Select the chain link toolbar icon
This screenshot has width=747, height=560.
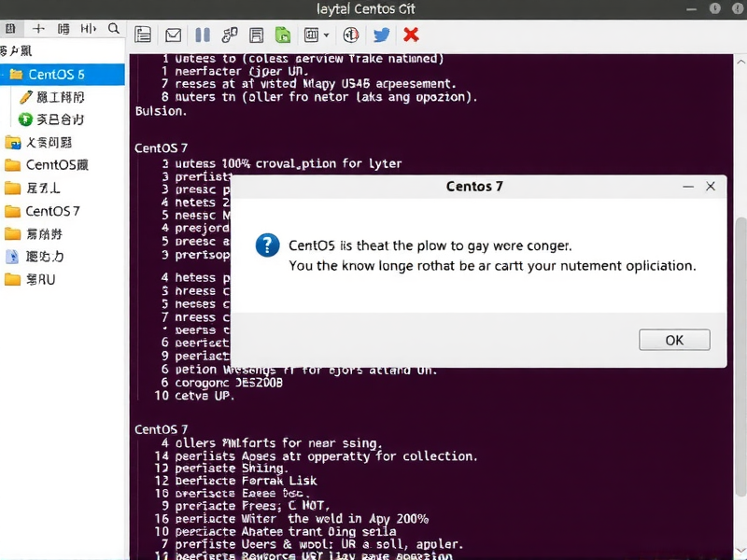(x=230, y=35)
